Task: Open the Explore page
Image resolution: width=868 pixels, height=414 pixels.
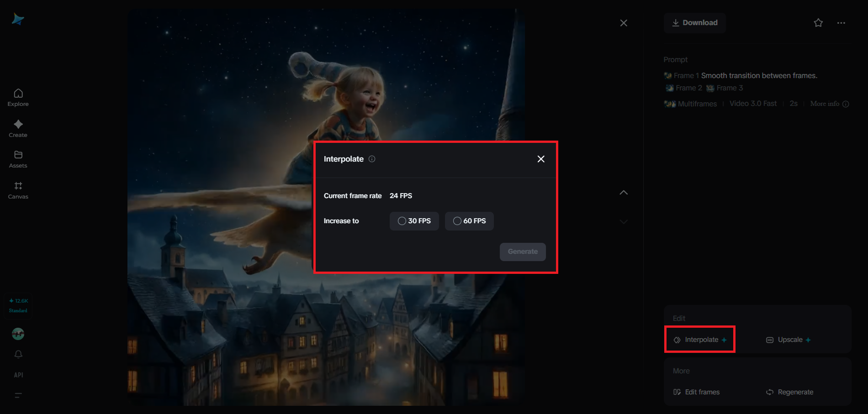Action: point(18,97)
